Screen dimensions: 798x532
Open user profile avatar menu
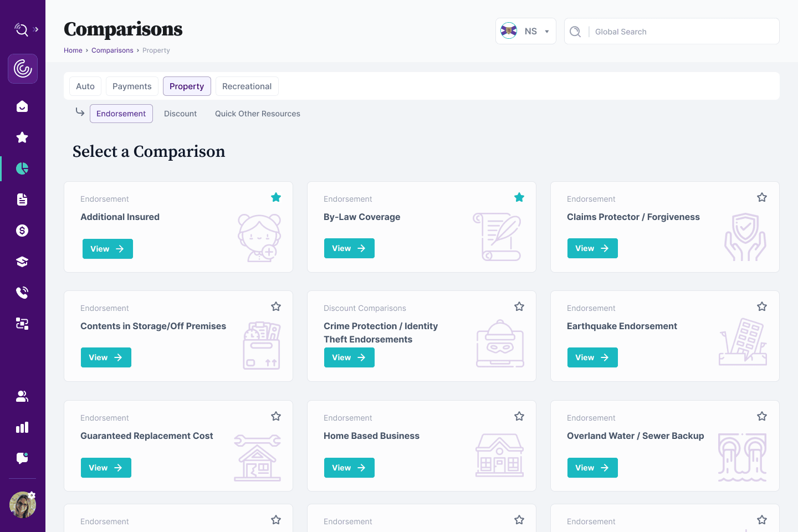pyautogui.click(x=23, y=505)
